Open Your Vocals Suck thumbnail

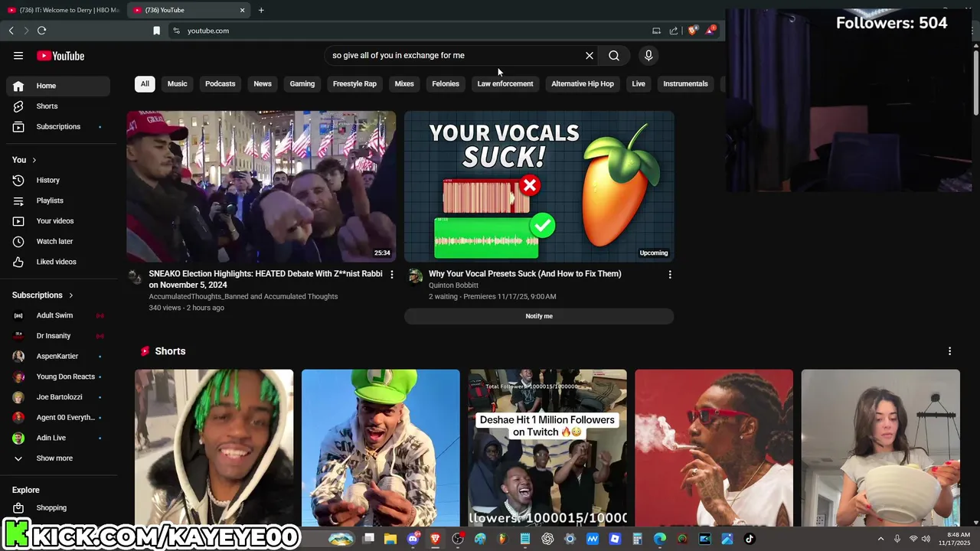539,187
